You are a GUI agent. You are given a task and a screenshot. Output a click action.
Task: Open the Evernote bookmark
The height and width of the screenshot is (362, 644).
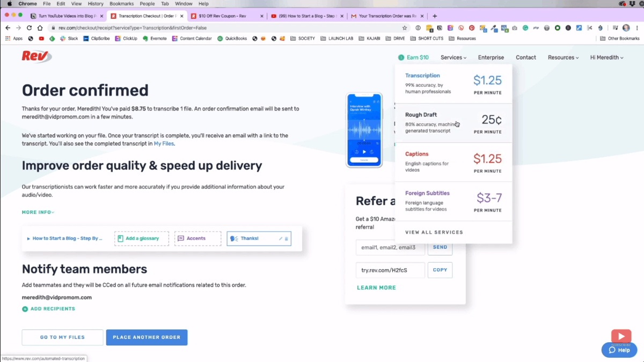(x=155, y=39)
